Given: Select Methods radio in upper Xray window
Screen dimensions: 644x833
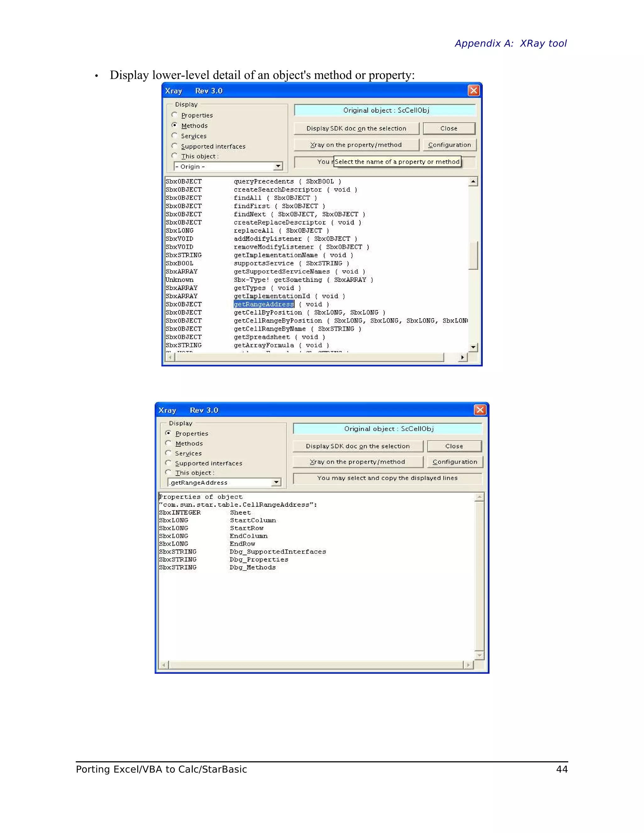Looking at the screenshot, I should coord(175,125).
